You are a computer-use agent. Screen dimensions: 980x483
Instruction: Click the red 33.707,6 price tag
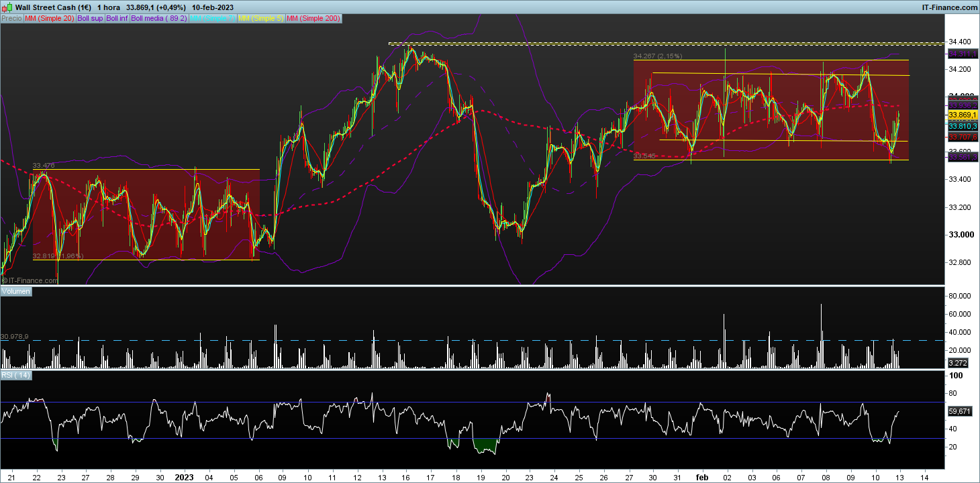click(x=961, y=137)
